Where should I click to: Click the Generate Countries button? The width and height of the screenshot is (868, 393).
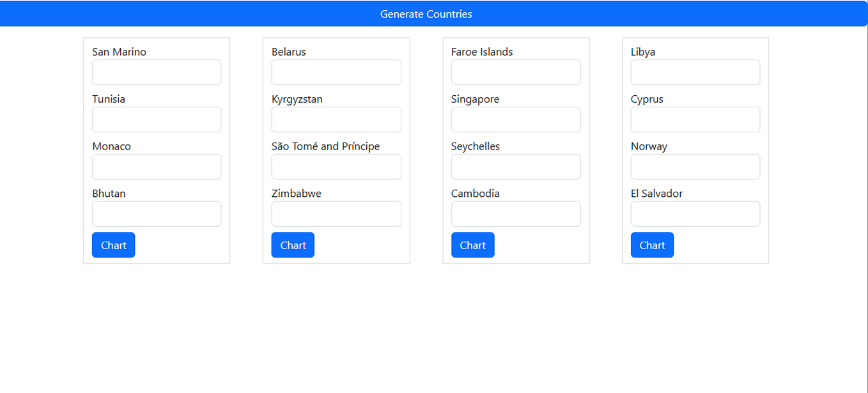426,13
